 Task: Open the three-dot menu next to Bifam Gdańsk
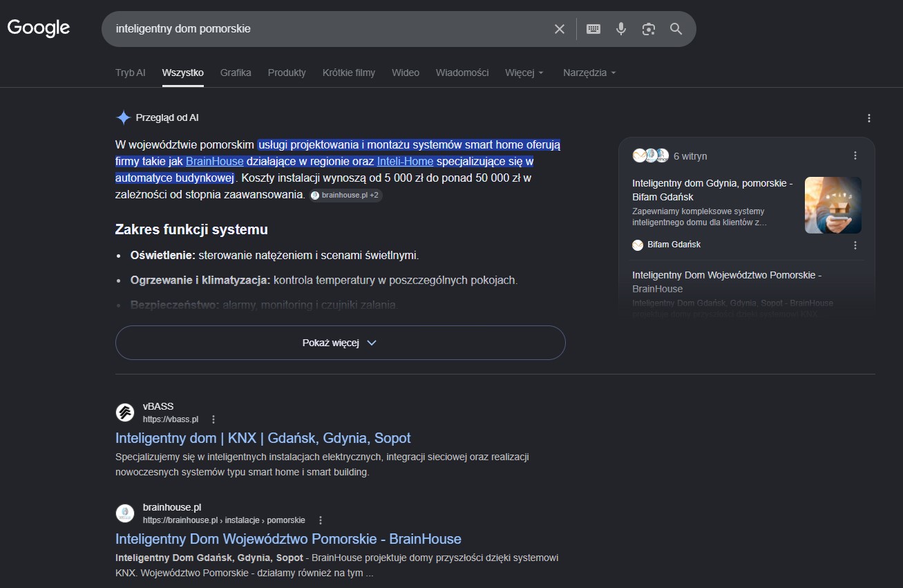tap(855, 245)
